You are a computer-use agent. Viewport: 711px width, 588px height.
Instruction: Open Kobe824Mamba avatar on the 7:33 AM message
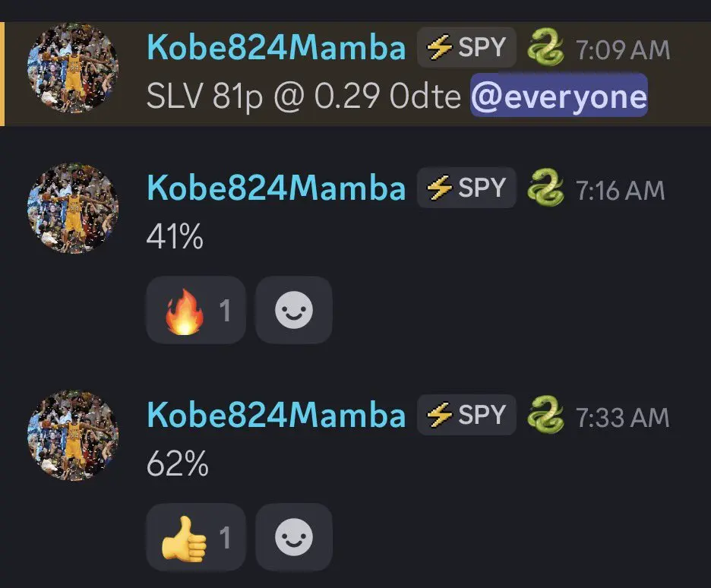point(73,435)
